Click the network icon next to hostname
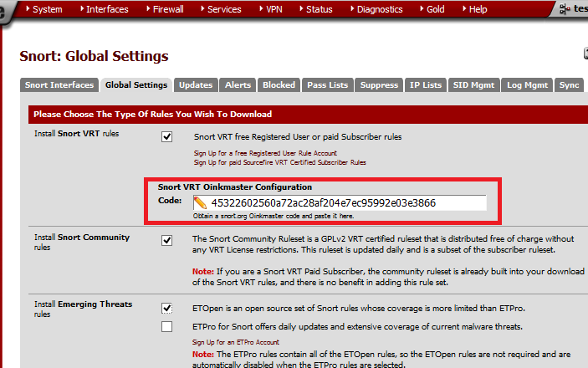588x368 pixels. (565, 9)
